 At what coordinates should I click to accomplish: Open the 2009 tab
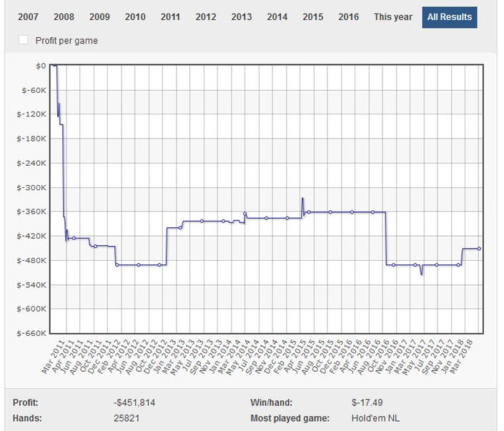[99, 17]
